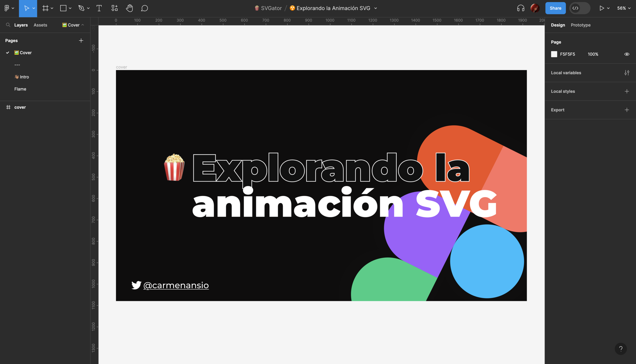Toggle Dev Mode switch
The image size is (636, 364).
[580, 8]
